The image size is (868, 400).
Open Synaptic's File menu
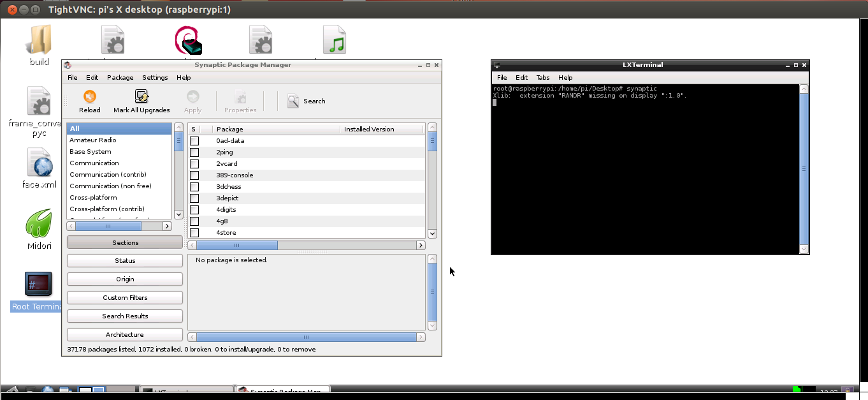[73, 77]
